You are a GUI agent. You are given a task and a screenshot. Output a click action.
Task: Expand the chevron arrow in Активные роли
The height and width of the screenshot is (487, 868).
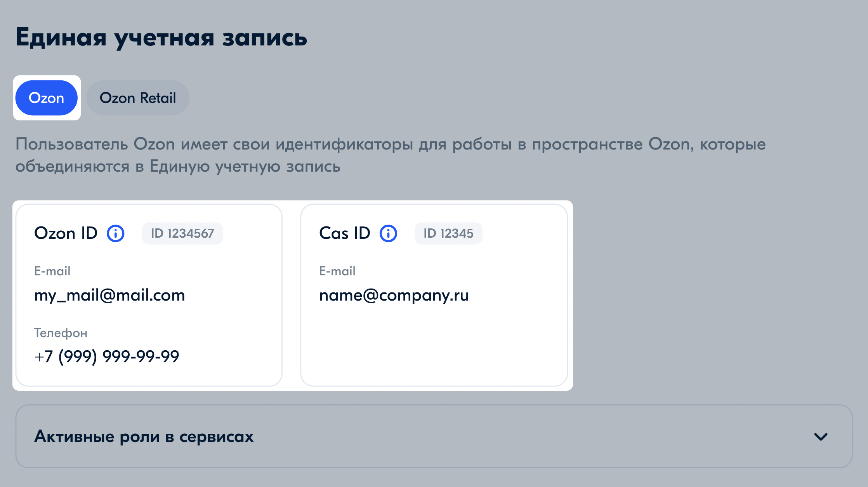[x=821, y=437]
